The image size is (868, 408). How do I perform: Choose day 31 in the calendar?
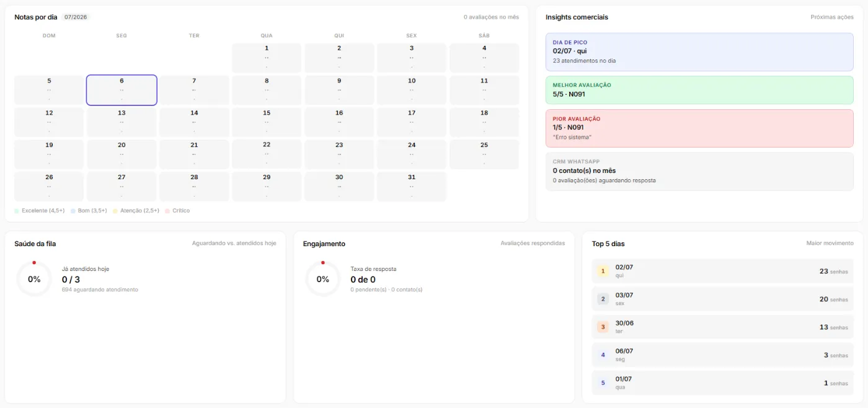point(412,187)
